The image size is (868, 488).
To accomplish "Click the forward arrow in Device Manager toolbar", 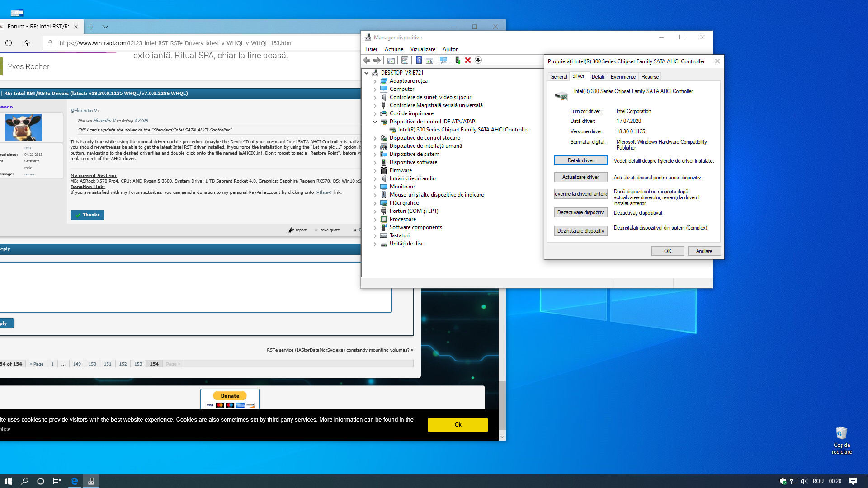I will click(377, 60).
